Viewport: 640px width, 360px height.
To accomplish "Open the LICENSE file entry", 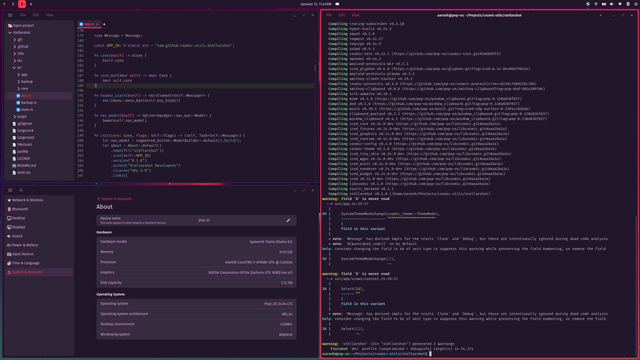I will click(39, 158).
